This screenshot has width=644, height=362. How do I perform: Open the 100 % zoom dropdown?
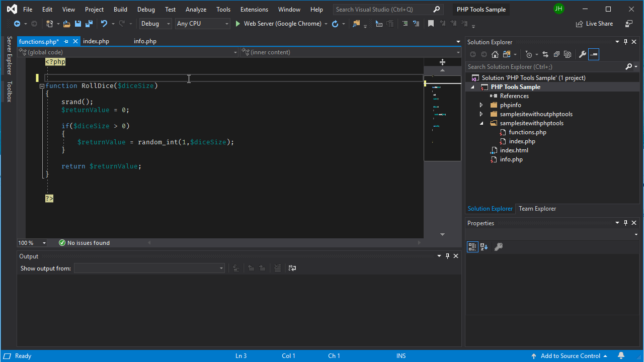pyautogui.click(x=44, y=243)
